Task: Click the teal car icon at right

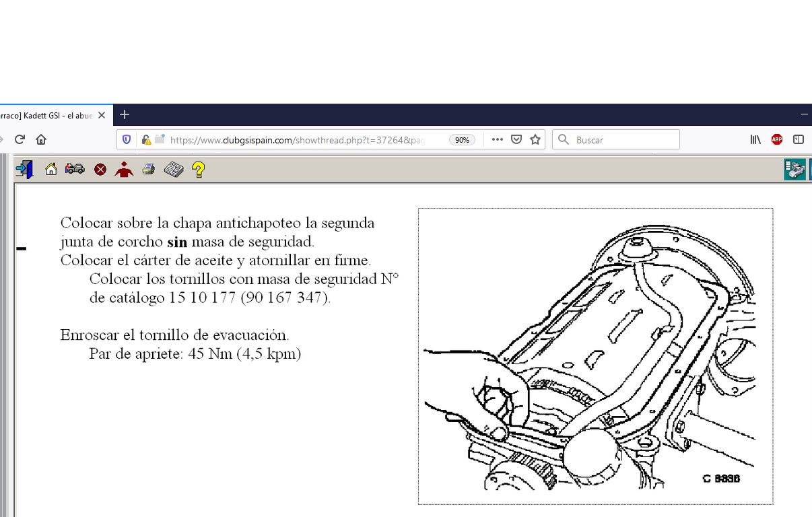Action: click(794, 170)
